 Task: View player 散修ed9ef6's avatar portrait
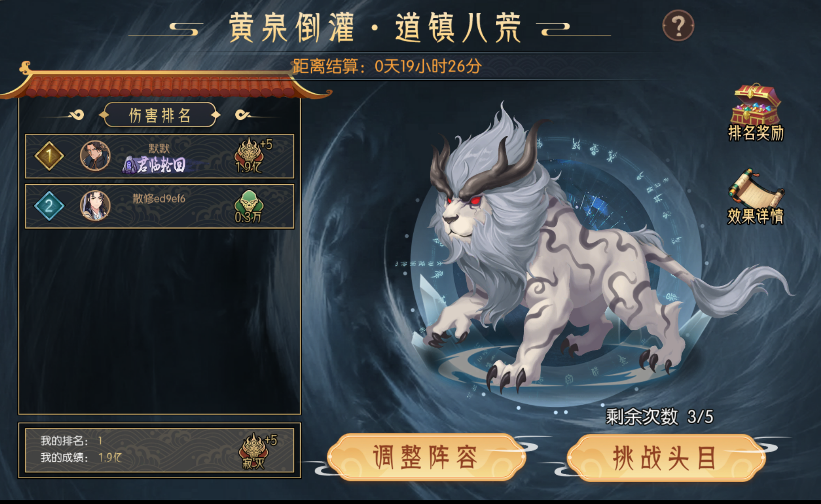(x=95, y=205)
